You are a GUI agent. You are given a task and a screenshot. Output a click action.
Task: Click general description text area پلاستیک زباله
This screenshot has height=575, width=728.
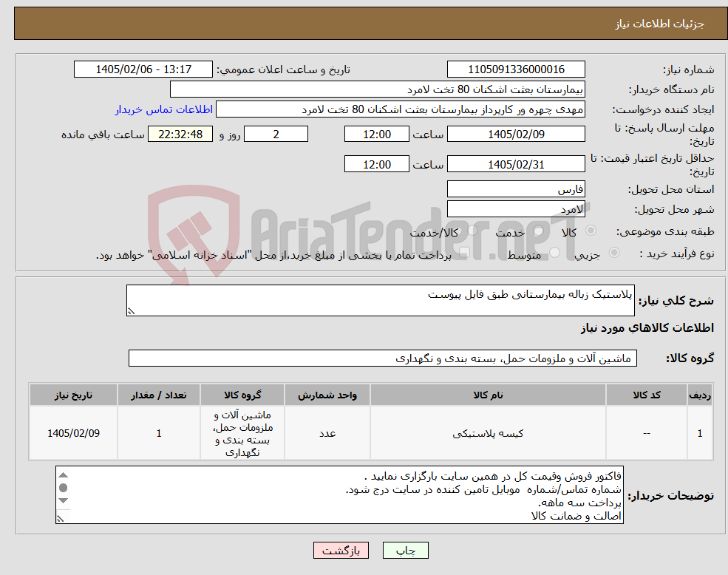point(380,301)
